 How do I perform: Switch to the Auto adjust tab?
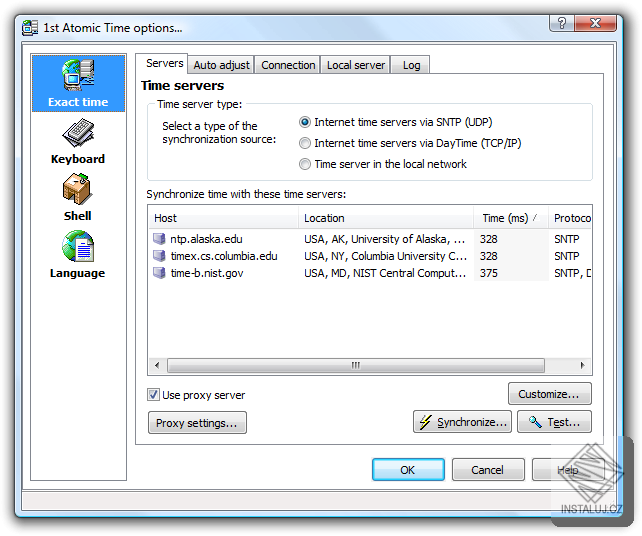pyautogui.click(x=222, y=65)
